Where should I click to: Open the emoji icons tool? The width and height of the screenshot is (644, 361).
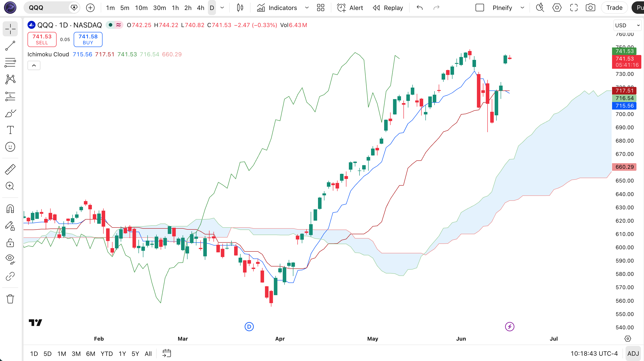pyautogui.click(x=10, y=147)
